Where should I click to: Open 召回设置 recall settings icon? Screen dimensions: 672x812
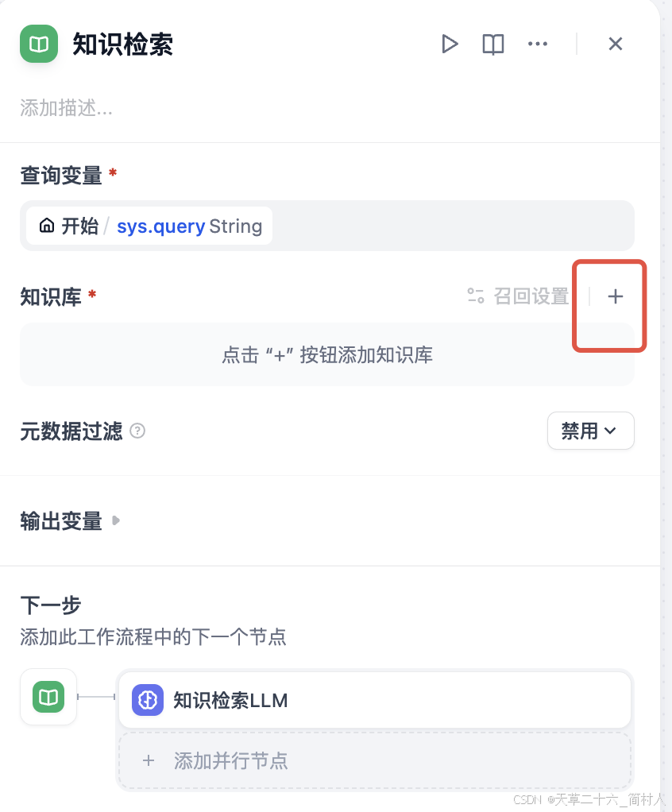476,296
